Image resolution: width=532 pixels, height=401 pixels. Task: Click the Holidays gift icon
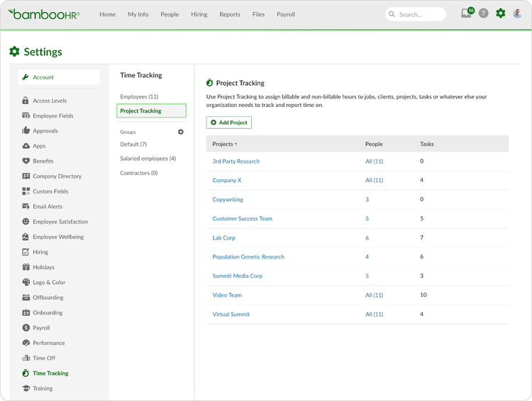26,267
